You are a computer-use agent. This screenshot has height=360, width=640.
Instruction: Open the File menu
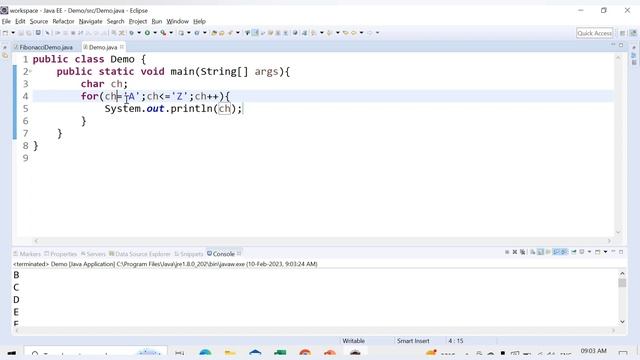[6, 21]
